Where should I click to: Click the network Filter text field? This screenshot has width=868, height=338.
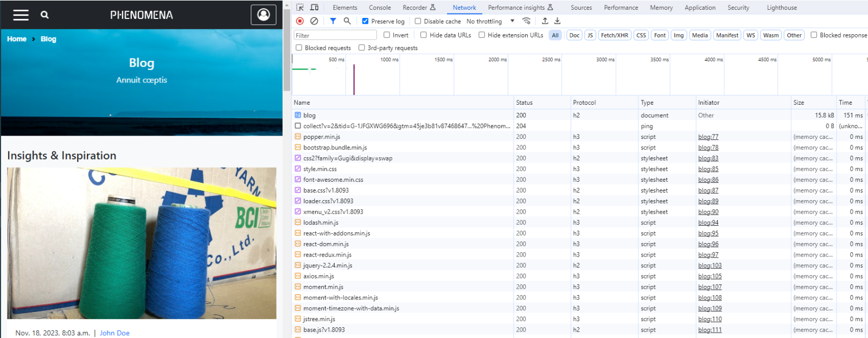pos(335,35)
